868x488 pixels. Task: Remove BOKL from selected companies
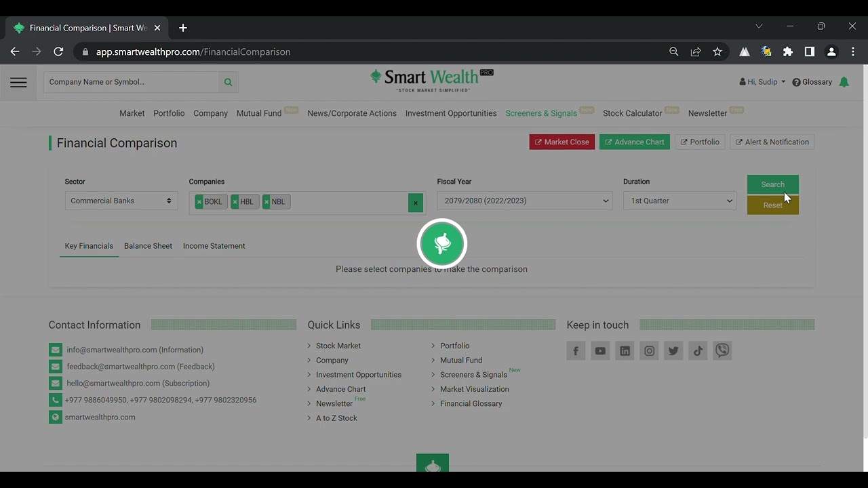coord(199,202)
